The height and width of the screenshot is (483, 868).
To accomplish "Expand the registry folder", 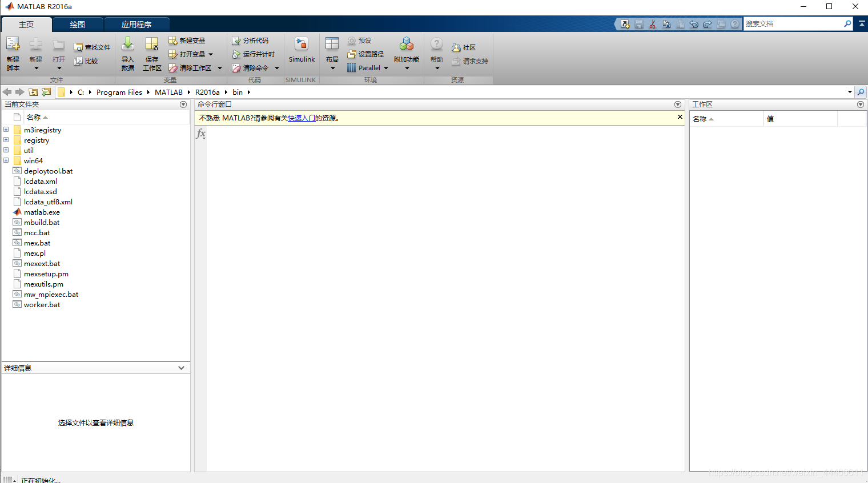I will tap(6, 140).
